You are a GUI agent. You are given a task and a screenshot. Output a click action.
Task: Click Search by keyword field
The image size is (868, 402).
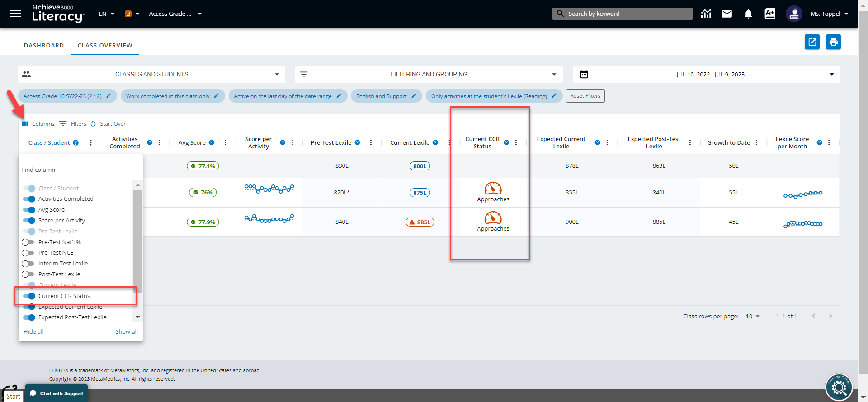coord(623,14)
